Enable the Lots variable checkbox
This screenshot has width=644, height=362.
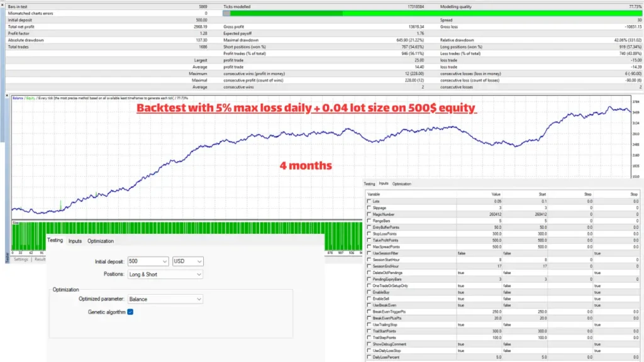point(369,201)
